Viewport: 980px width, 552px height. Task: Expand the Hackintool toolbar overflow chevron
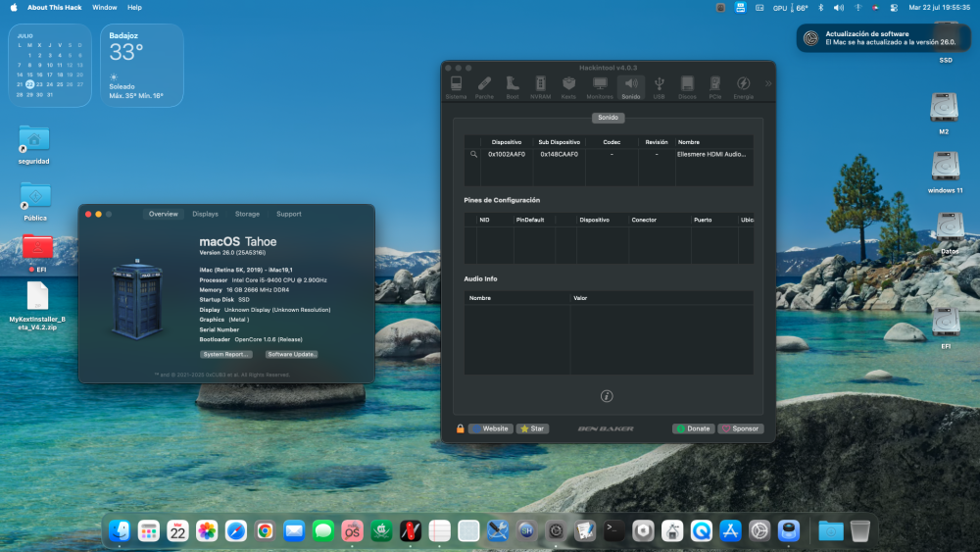768,83
